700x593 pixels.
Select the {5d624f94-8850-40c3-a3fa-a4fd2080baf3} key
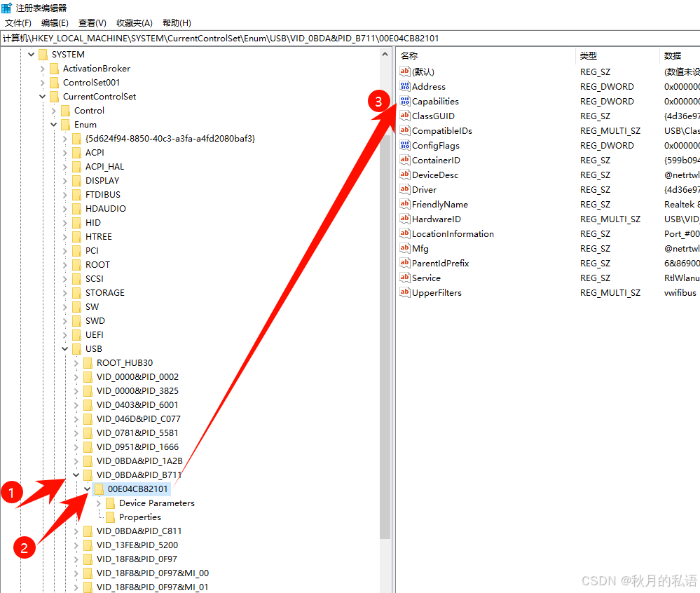170,139
